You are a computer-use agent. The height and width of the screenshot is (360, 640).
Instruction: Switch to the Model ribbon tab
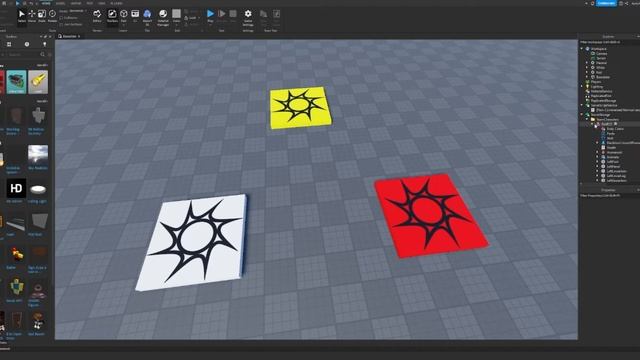[60, 3]
